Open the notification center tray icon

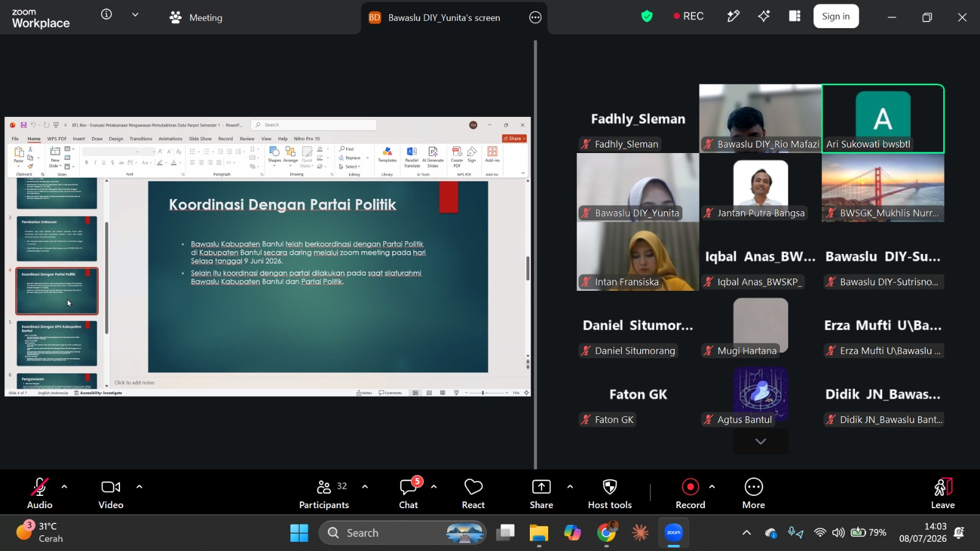point(960,533)
